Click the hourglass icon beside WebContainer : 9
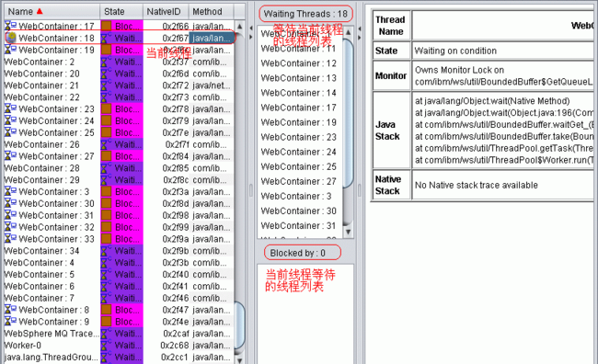Image resolution: width=598 pixels, height=364 pixels. tap(10, 322)
